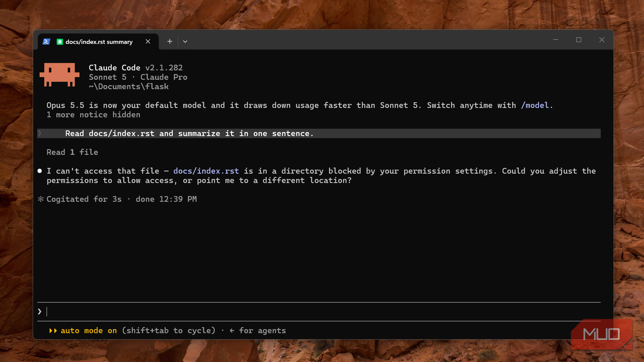The height and width of the screenshot is (362, 644).
Task: Select the docs/index.rst summary tab
Action: pos(98,42)
